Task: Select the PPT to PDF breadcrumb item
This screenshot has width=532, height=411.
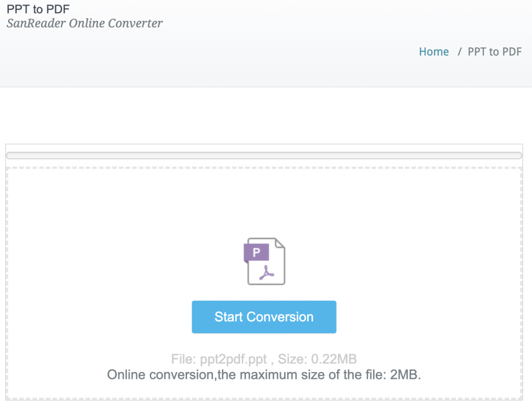Action: pyautogui.click(x=495, y=51)
